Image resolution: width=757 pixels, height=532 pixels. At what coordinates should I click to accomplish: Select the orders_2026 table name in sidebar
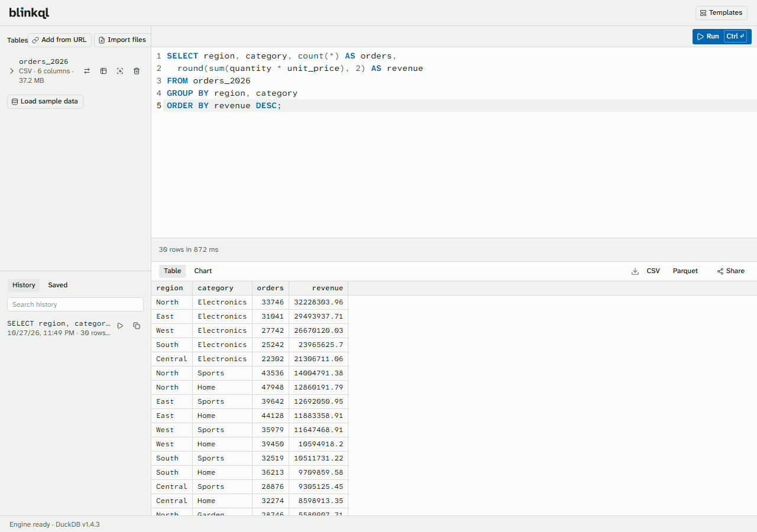point(44,61)
